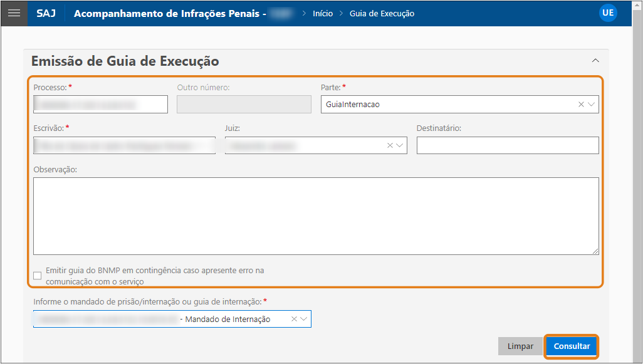Go to Início breadcrumb
643x364 pixels.
pos(322,13)
